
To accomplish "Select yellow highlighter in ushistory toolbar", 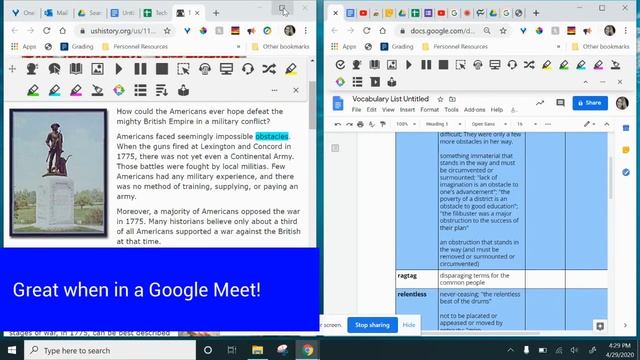I will 291,69.
